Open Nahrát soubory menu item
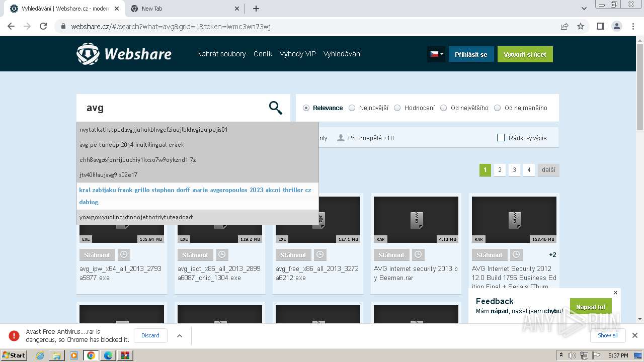The width and height of the screenshot is (644, 362). 221,54
